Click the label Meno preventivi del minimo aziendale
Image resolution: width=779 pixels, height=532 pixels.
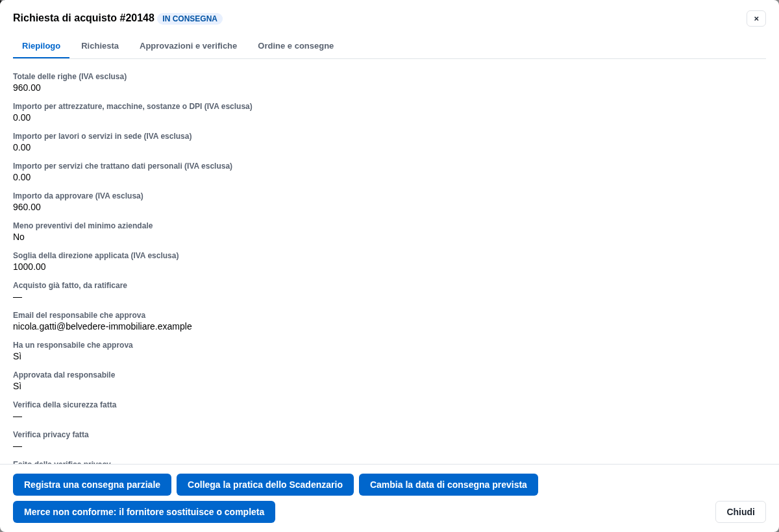point(83,226)
